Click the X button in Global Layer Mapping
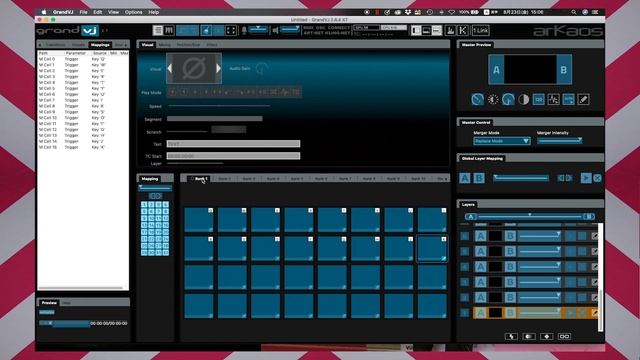The width and height of the screenshot is (640, 360). (x=597, y=178)
